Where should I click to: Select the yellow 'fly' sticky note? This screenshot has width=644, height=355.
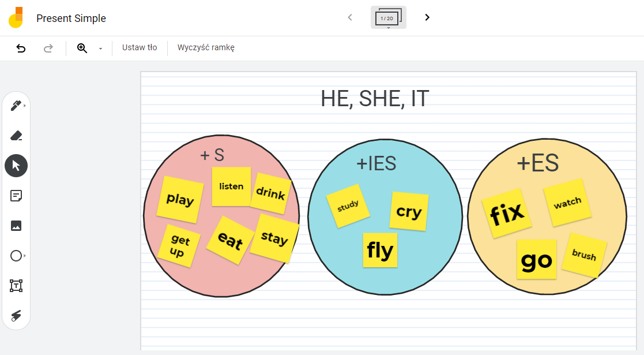click(x=381, y=251)
